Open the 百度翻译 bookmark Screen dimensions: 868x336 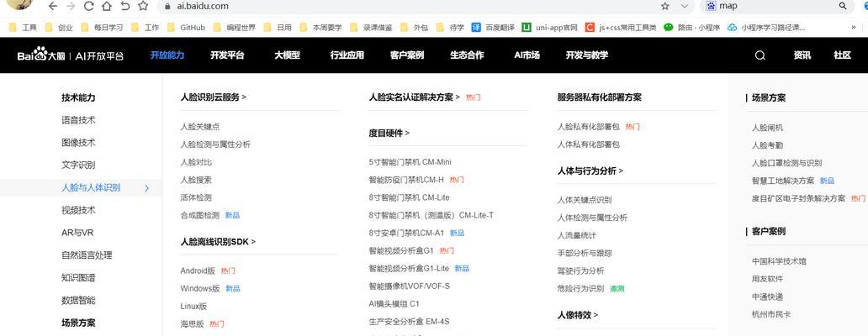click(493, 27)
